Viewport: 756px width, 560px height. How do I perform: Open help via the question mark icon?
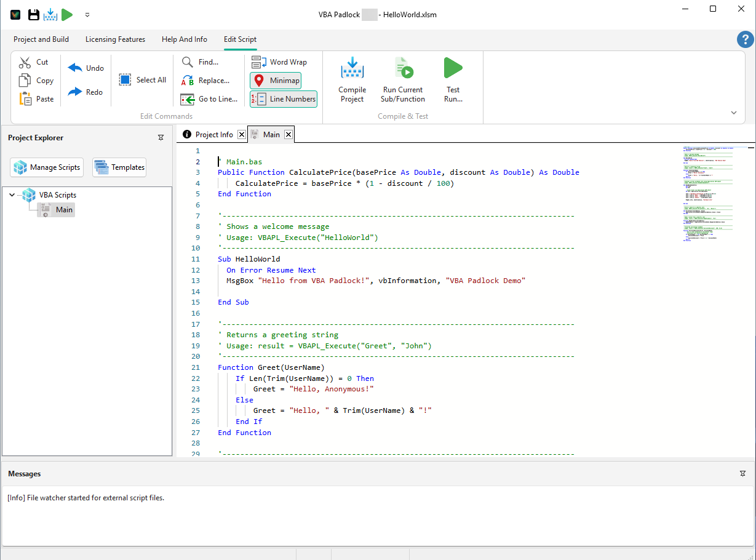pyautogui.click(x=745, y=39)
